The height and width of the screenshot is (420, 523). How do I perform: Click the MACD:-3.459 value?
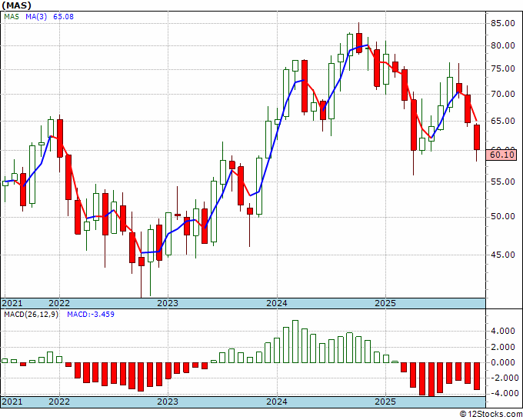(x=91, y=315)
